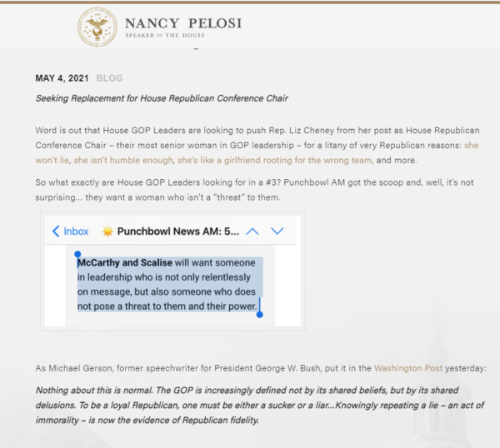Click the back chevron beside Inbox
Screen dimensions: 500x448
56,231
